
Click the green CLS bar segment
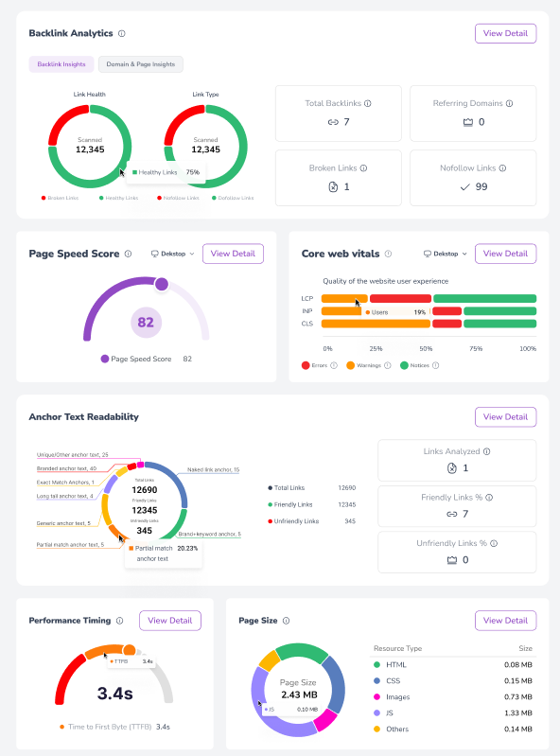499,324
